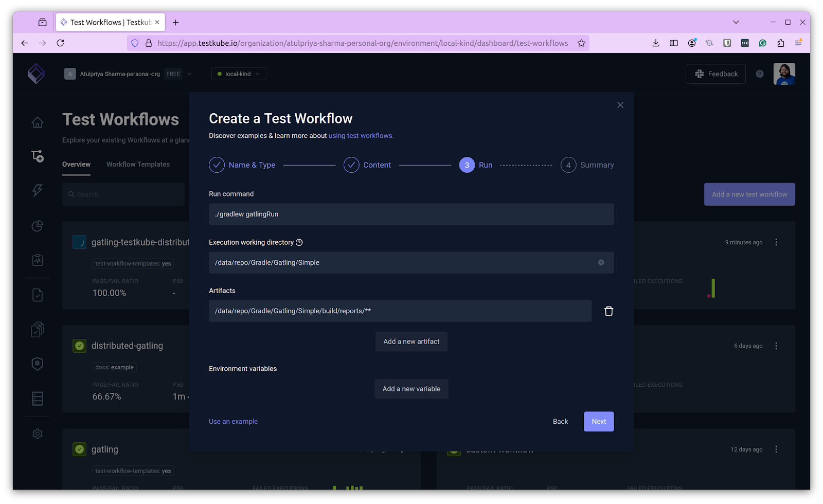The image size is (823, 504).
Task: Click the FREE plan badge
Action: pos(173,74)
